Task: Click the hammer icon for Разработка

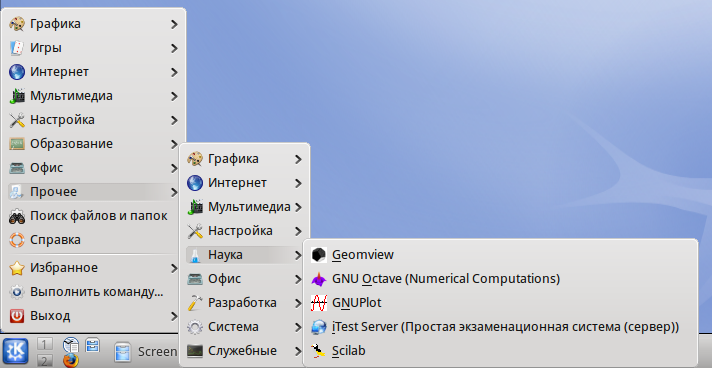Action: click(195, 303)
